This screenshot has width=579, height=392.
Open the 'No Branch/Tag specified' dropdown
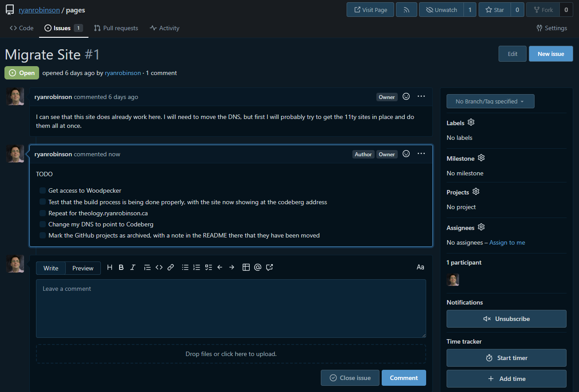pos(490,101)
